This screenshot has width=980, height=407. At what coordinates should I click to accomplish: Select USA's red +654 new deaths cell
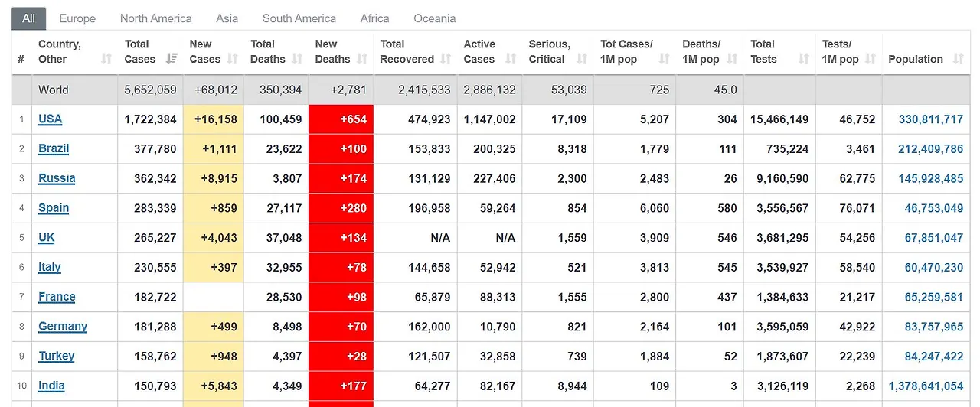click(341, 119)
